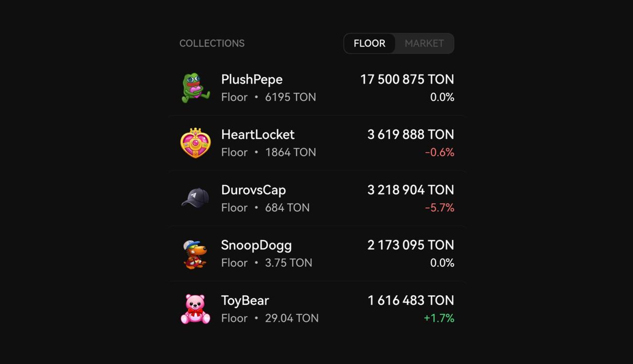Viewport: 633px width, 364px height.
Task: Click the 17 500 875 TON value
Action: click(407, 80)
